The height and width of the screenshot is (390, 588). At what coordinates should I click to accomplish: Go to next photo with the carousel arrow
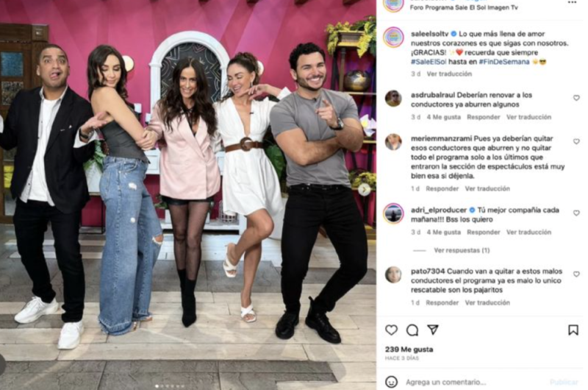coord(364,190)
